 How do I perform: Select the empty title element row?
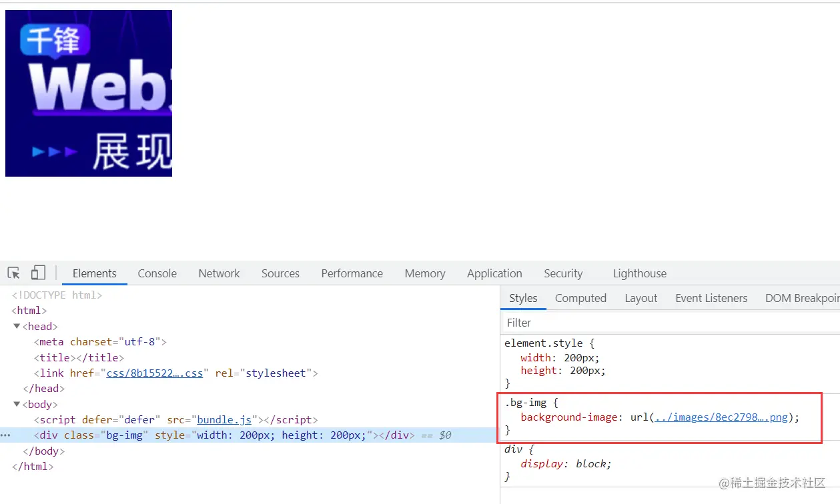pyautogui.click(x=79, y=357)
